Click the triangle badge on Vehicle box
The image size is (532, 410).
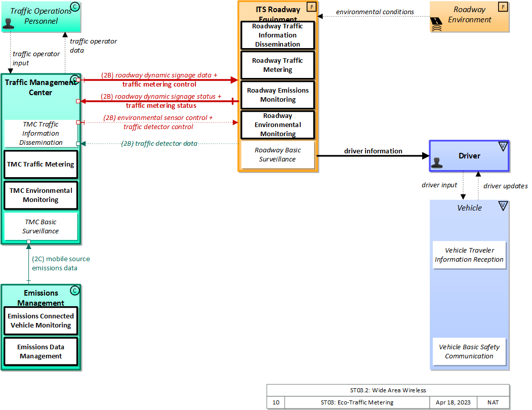[x=503, y=206]
